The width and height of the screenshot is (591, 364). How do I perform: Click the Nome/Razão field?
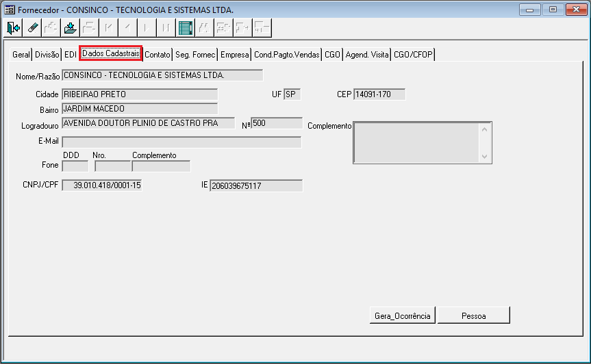[162, 75]
